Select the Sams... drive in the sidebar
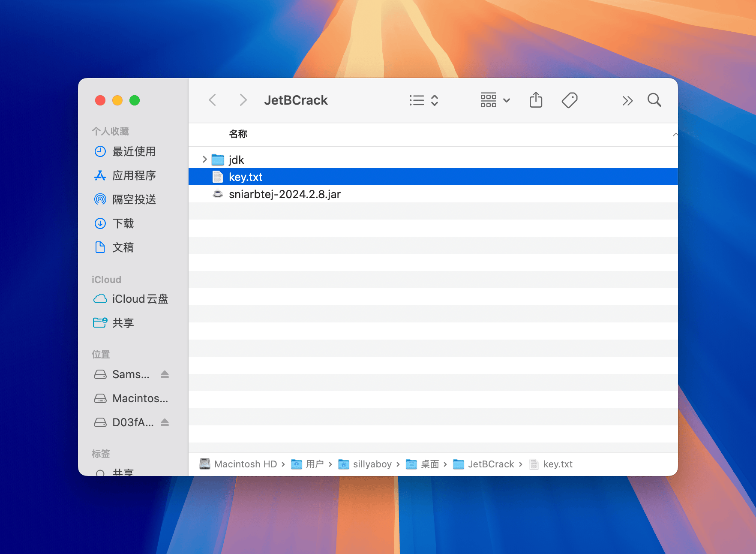Viewport: 756px width, 554px height. click(x=122, y=374)
